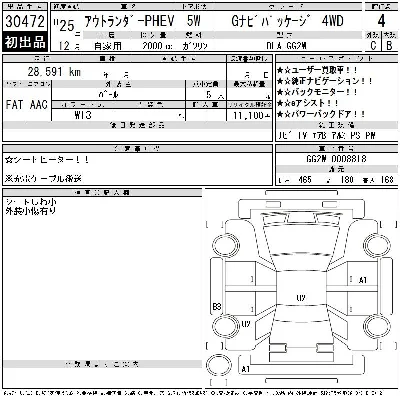Click the 初出品 black badge
This screenshot has height=400, width=400.
(25, 42)
